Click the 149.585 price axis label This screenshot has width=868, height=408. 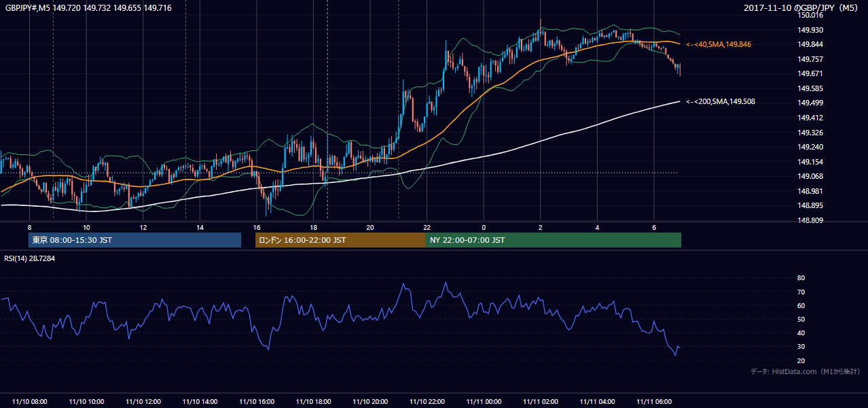810,88
